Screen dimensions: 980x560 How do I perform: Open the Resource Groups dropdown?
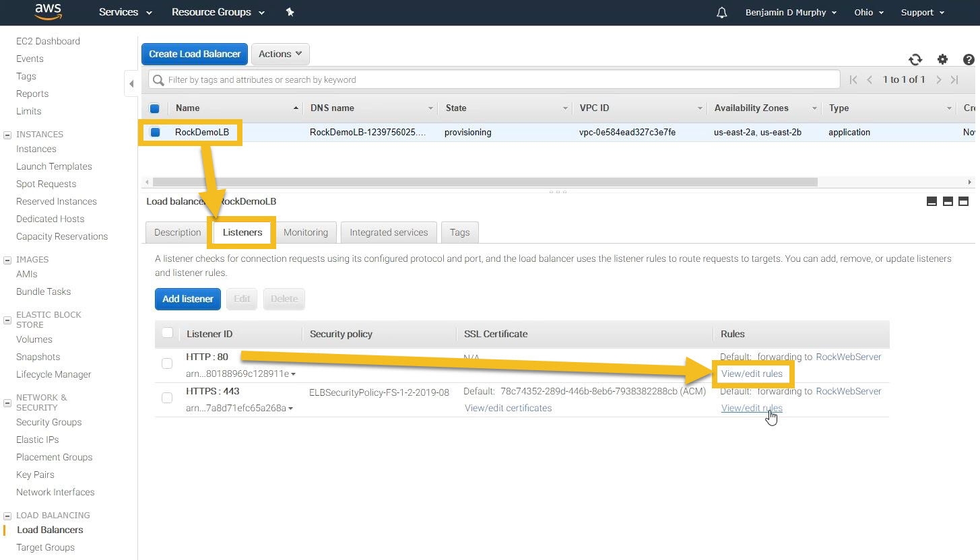pos(218,12)
